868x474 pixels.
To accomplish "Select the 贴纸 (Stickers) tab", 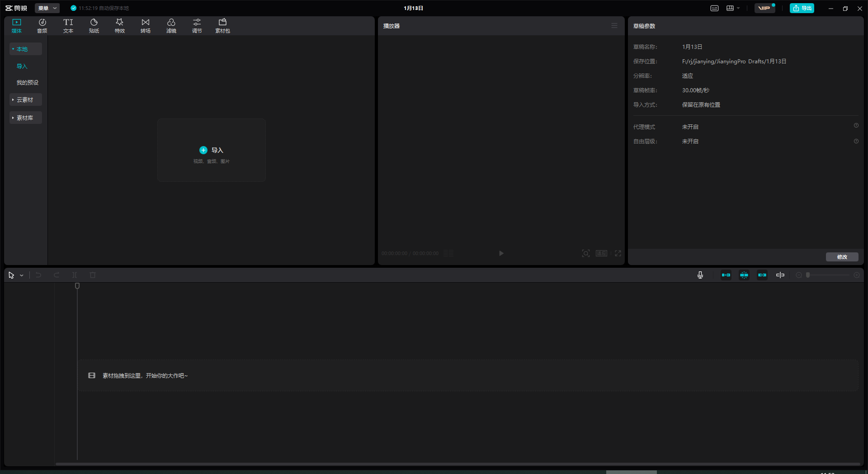I will pos(94,26).
